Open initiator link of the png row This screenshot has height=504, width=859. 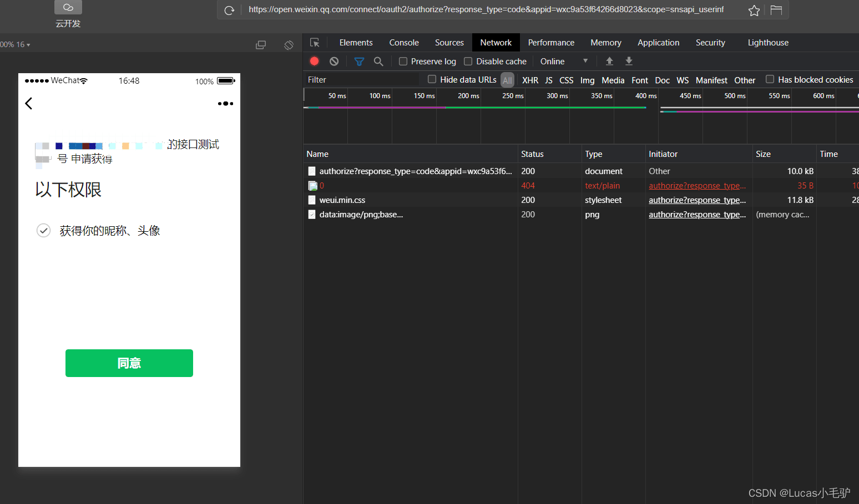697,215
